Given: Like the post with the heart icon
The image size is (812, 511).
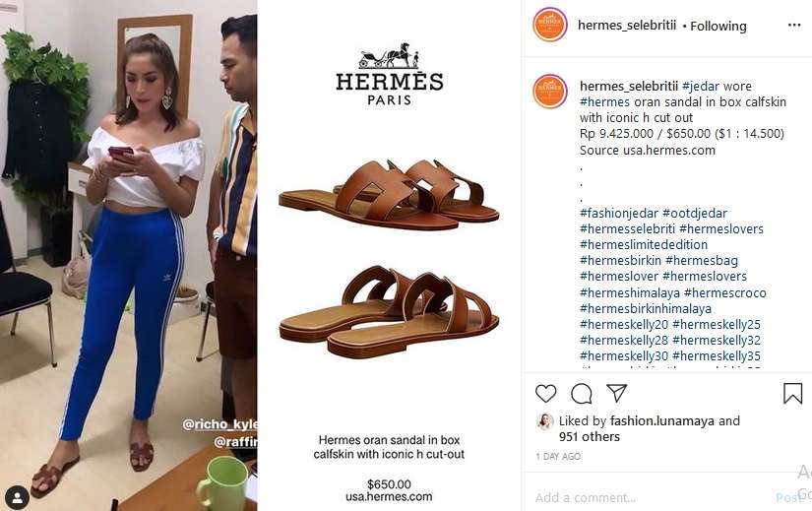Looking at the screenshot, I should pyautogui.click(x=546, y=394).
